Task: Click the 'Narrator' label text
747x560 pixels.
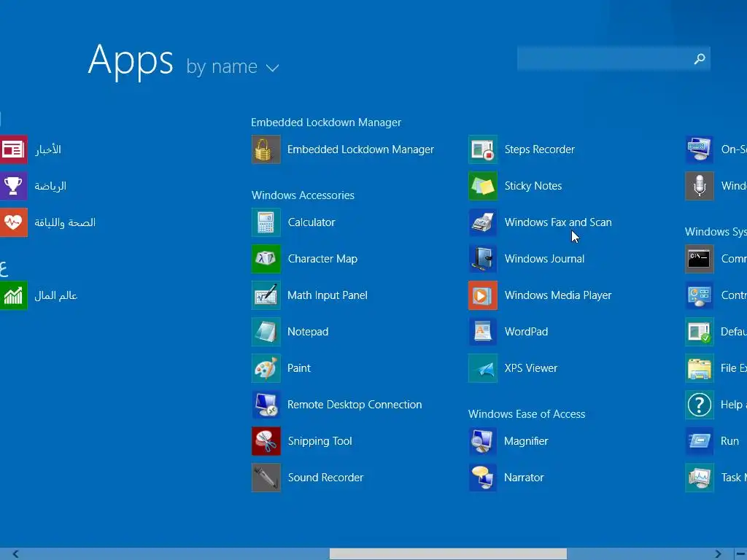Action: point(524,478)
